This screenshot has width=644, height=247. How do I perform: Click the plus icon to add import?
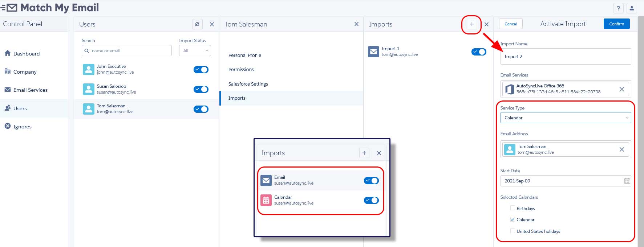pyautogui.click(x=471, y=24)
